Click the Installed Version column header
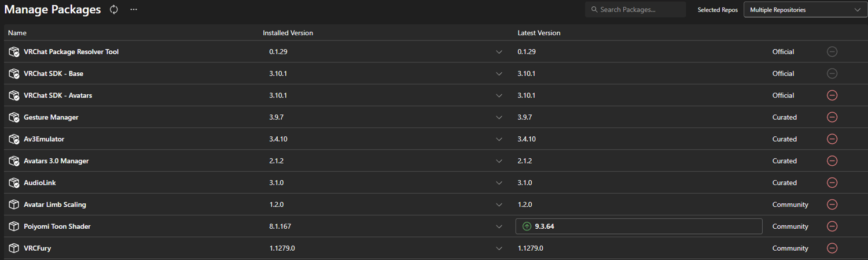868x260 pixels. (x=288, y=33)
